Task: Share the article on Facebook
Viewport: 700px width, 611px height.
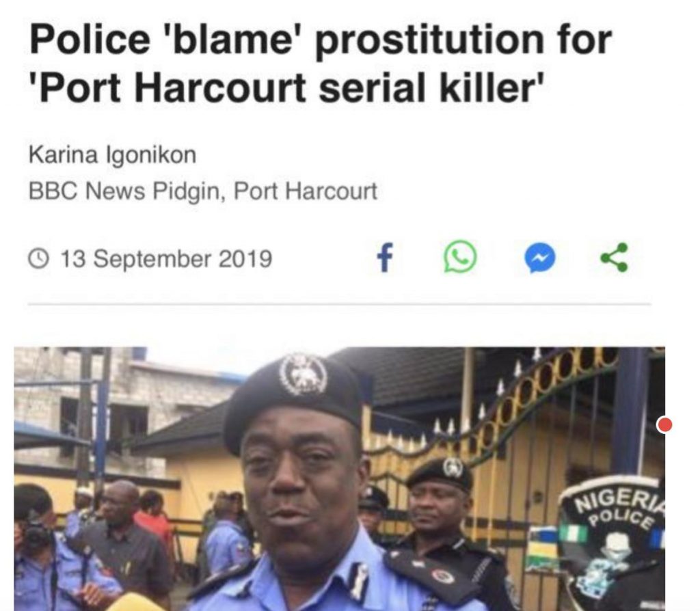Action: pyautogui.click(x=385, y=258)
